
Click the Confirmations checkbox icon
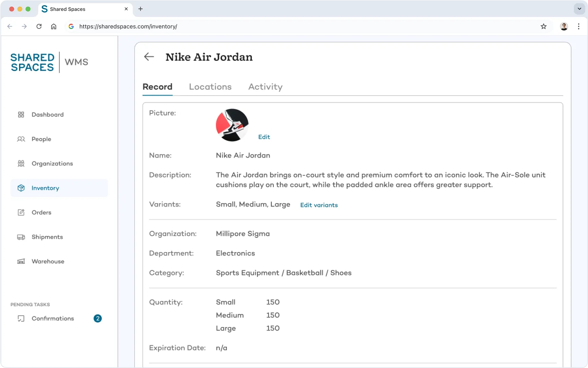(x=21, y=318)
